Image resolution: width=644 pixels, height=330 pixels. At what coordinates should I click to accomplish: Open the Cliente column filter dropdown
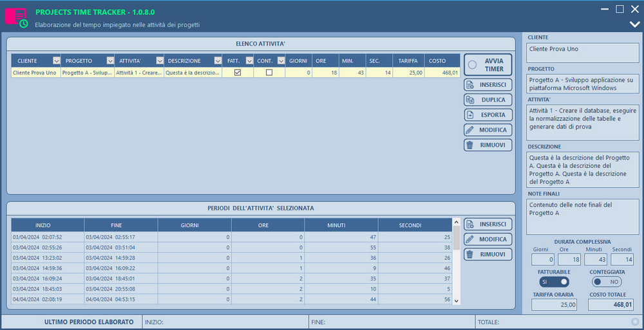56,60
